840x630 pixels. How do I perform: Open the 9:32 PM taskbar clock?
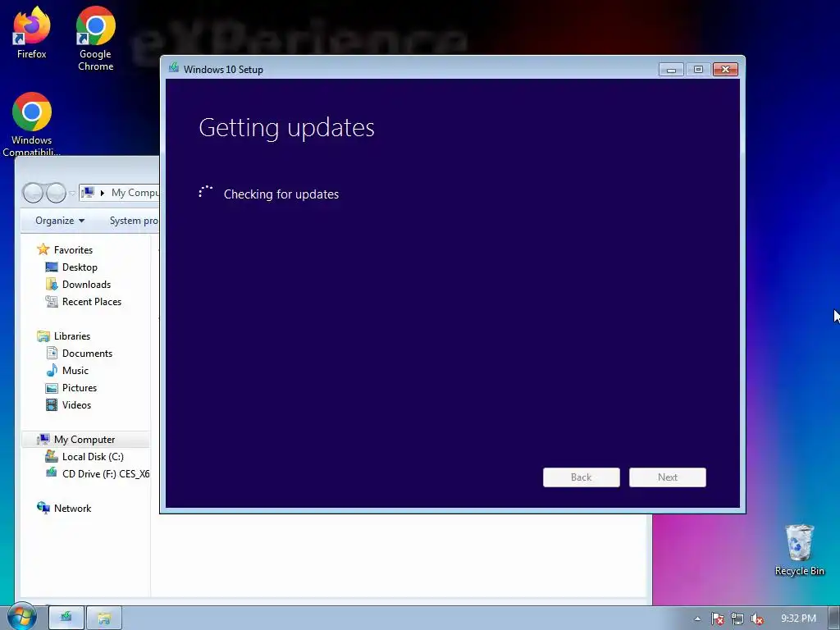click(798, 619)
